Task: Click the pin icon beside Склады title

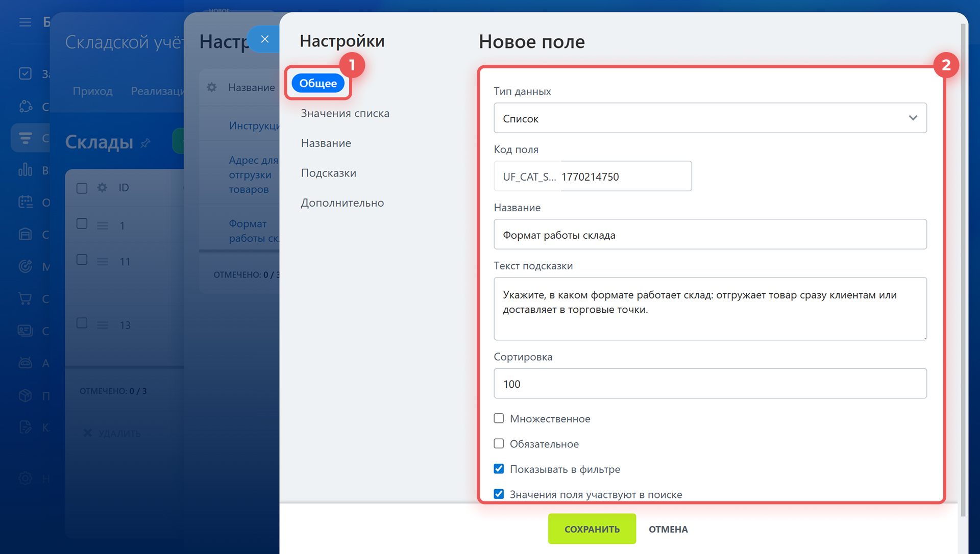Action: [x=145, y=143]
